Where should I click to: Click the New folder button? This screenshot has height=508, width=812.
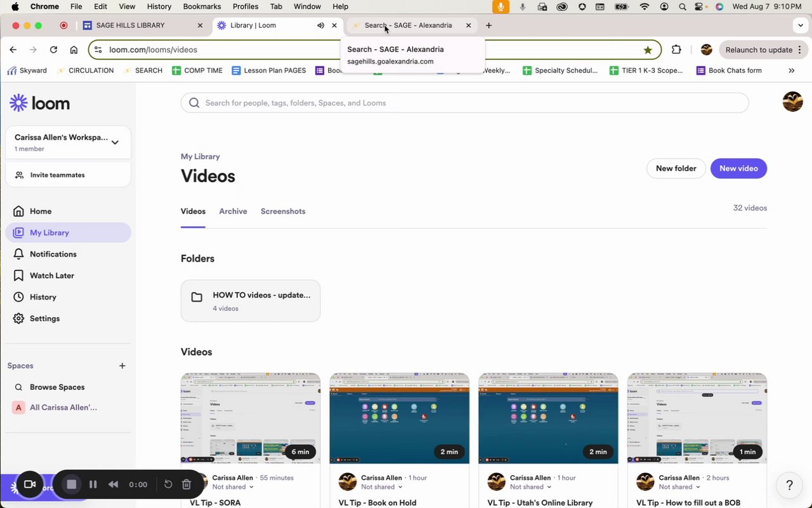click(x=676, y=168)
